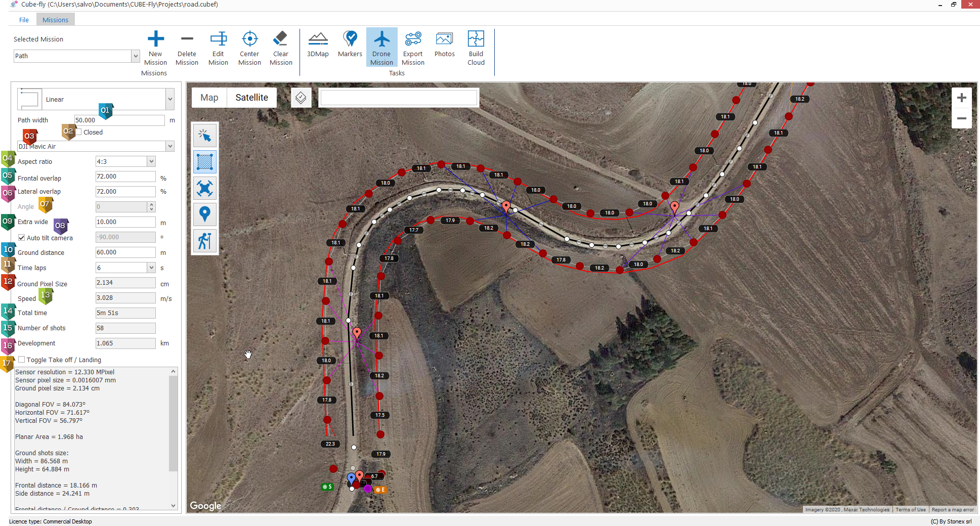980x526 pixels.
Task: Open the Time laps dropdown
Action: (151, 268)
